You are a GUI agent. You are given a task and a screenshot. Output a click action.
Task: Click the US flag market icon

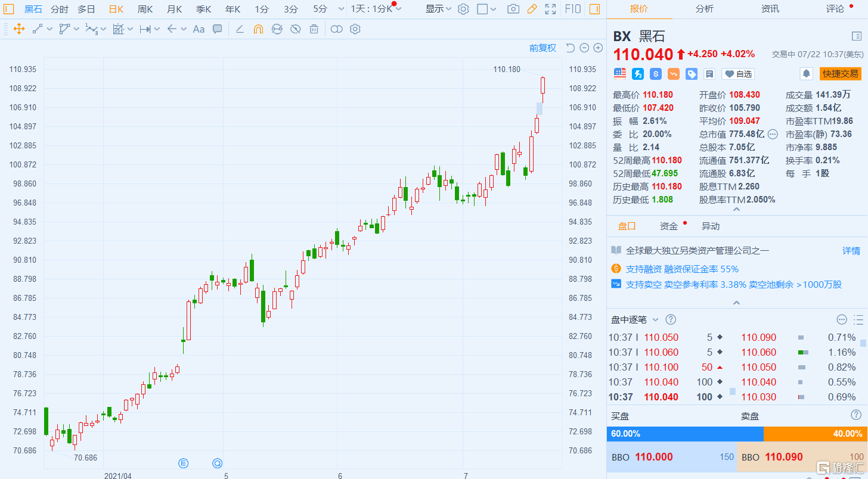[620, 73]
